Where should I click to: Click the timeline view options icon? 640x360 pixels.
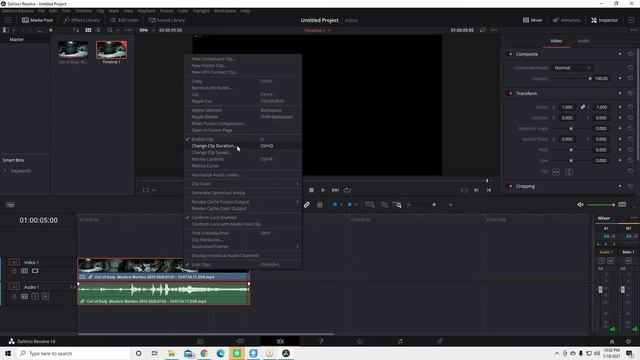[10, 205]
